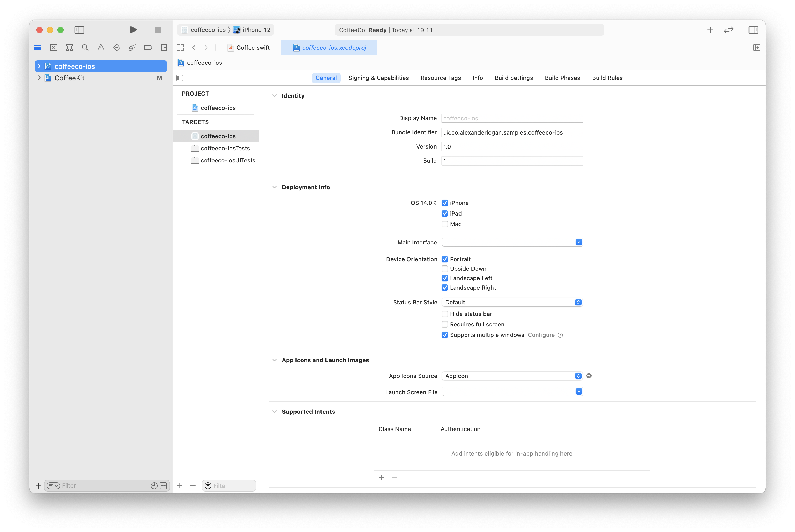The width and height of the screenshot is (795, 532).
Task: Check the Upside Down orientation
Action: point(445,269)
